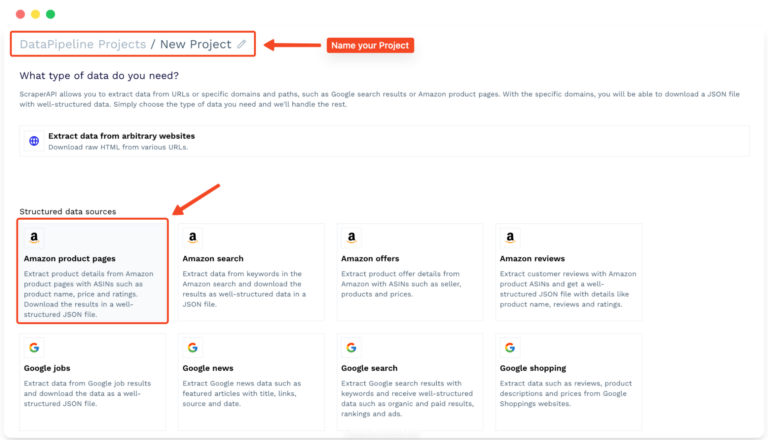The height and width of the screenshot is (440, 768).
Task: Click the Google logo on Google search card
Action: (x=351, y=348)
